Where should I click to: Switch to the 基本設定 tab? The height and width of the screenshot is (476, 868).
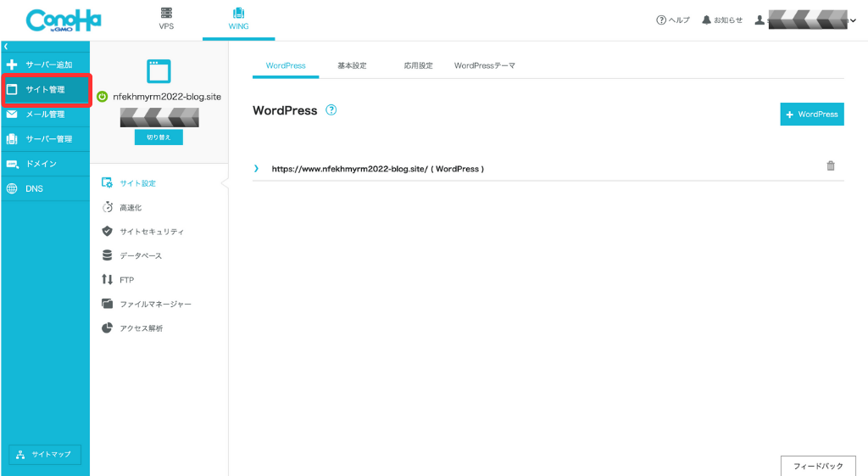(352, 65)
